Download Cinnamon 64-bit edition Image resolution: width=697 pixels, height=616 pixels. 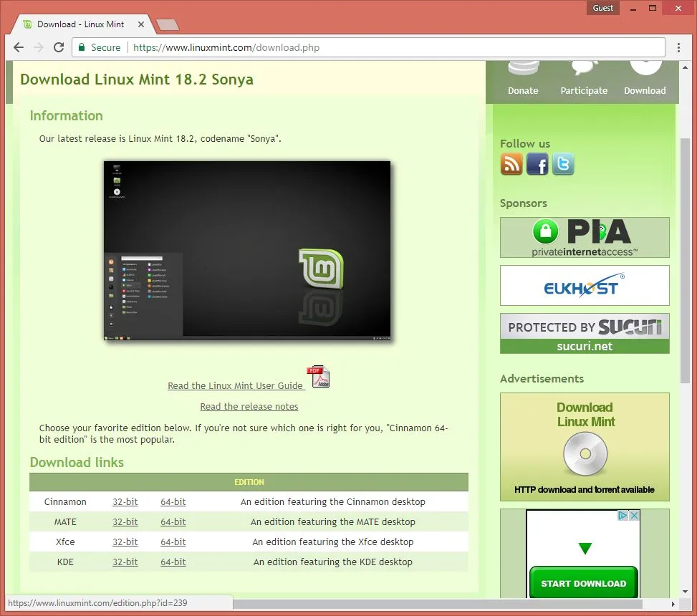(173, 501)
